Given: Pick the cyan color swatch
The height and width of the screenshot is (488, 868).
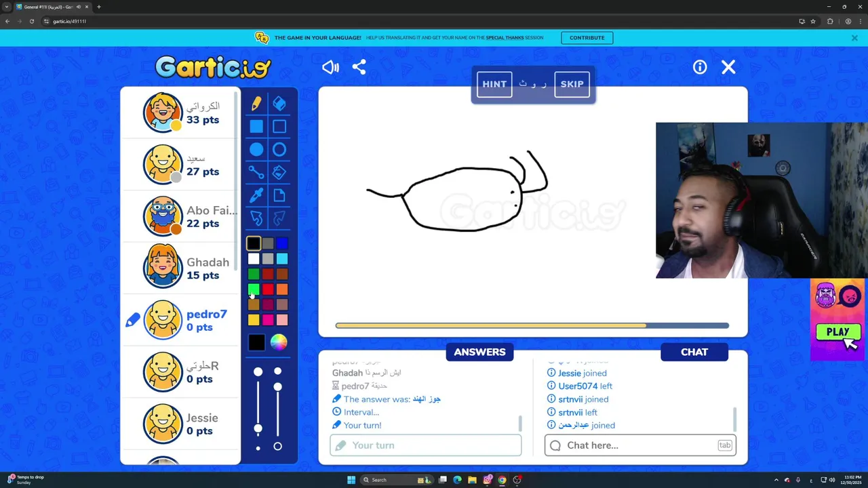Looking at the screenshot, I should [x=282, y=259].
